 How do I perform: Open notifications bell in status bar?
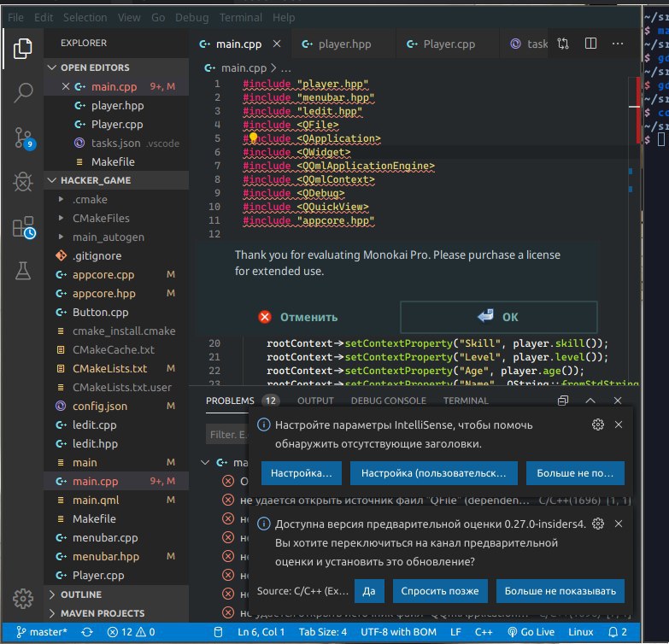tap(617, 632)
